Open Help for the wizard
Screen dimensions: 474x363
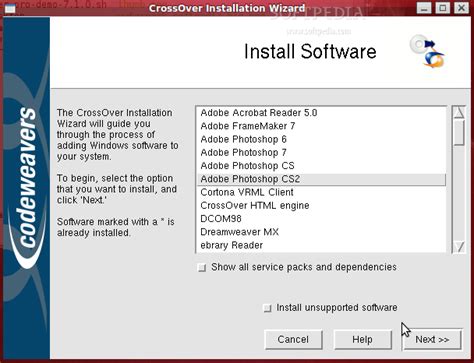point(363,340)
